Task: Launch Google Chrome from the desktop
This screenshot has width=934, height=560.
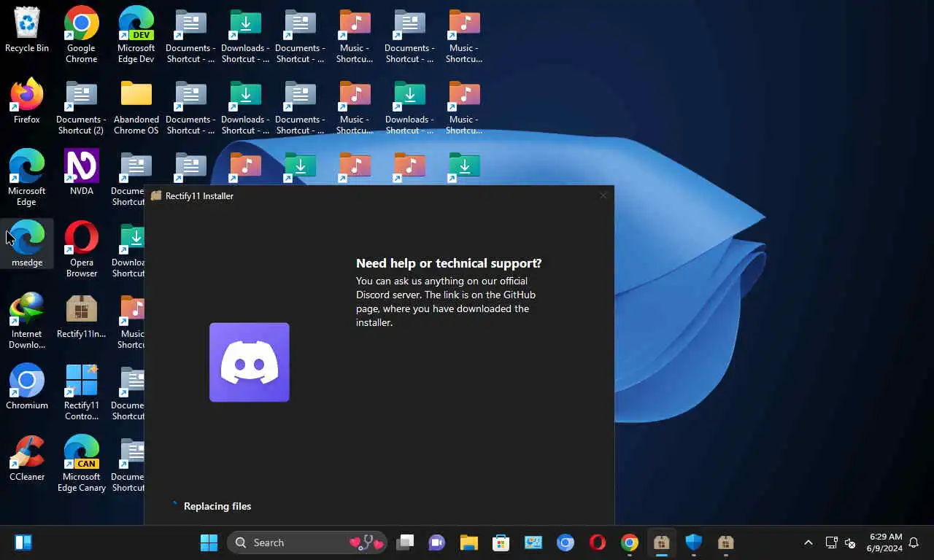Action: tap(82, 35)
